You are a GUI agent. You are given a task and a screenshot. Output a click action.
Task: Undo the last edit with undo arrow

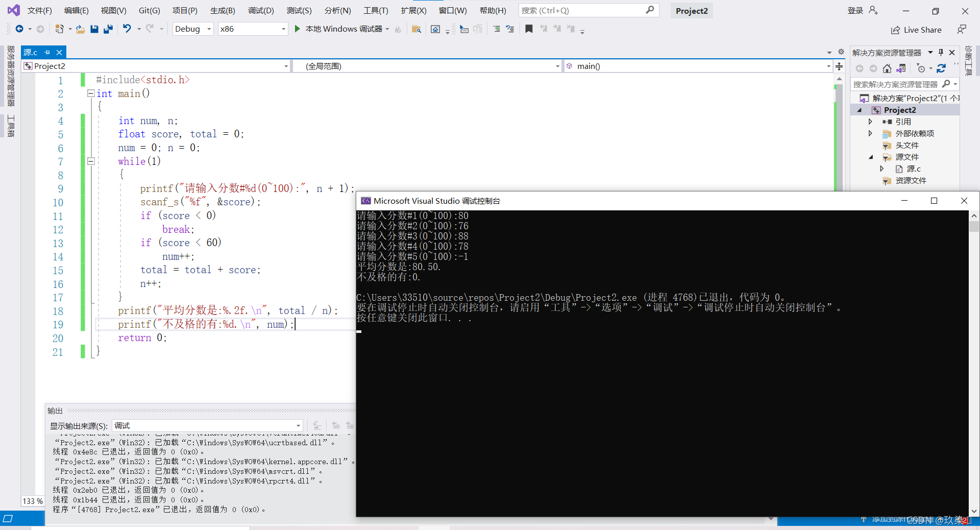(127, 29)
